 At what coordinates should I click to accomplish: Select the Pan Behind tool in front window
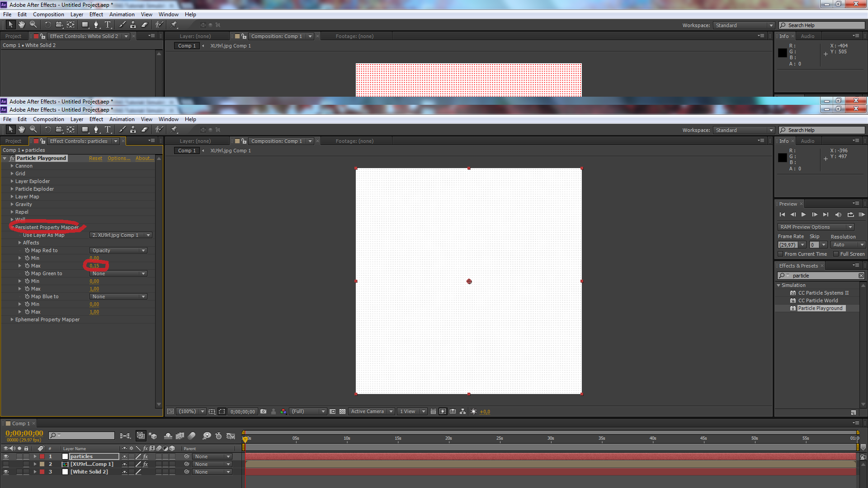(71, 130)
